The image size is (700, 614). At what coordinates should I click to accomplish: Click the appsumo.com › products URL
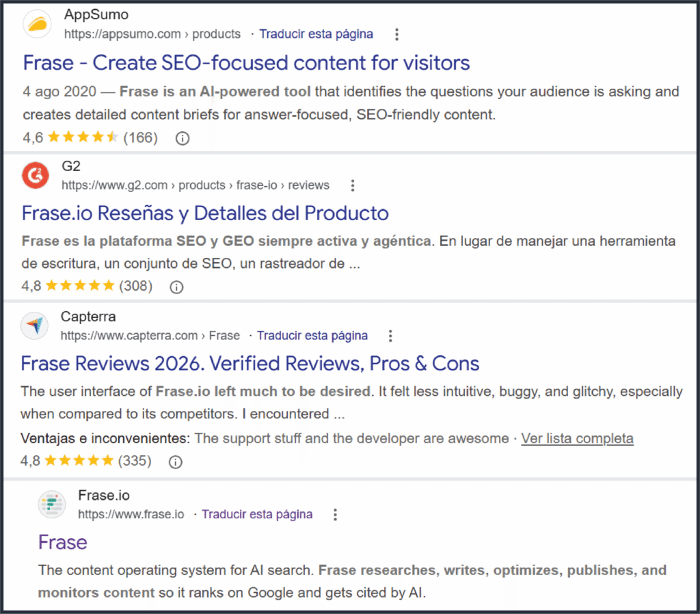click(x=152, y=34)
